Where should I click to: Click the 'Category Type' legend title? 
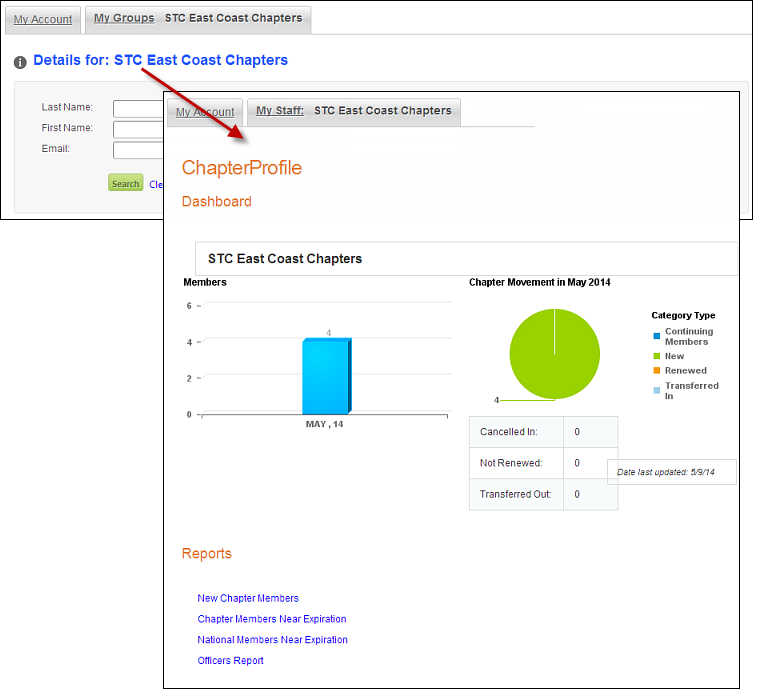pos(683,316)
